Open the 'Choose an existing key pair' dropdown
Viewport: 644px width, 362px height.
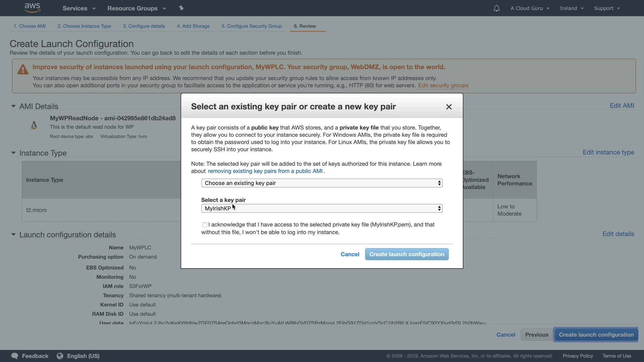point(322,183)
